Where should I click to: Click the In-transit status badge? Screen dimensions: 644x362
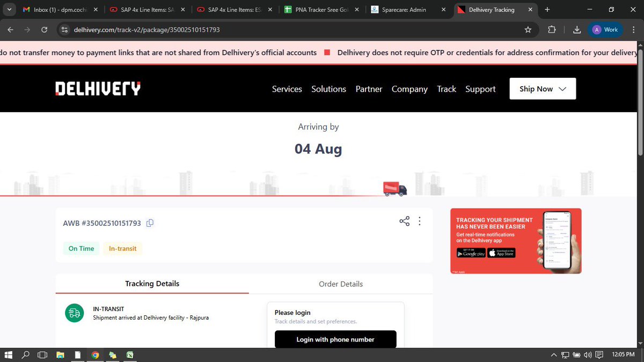[x=123, y=248]
